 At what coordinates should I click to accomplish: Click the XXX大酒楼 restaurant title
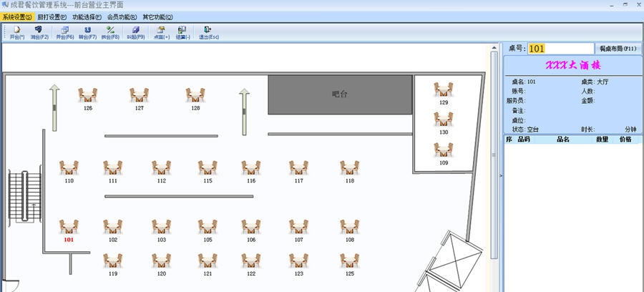pos(573,65)
